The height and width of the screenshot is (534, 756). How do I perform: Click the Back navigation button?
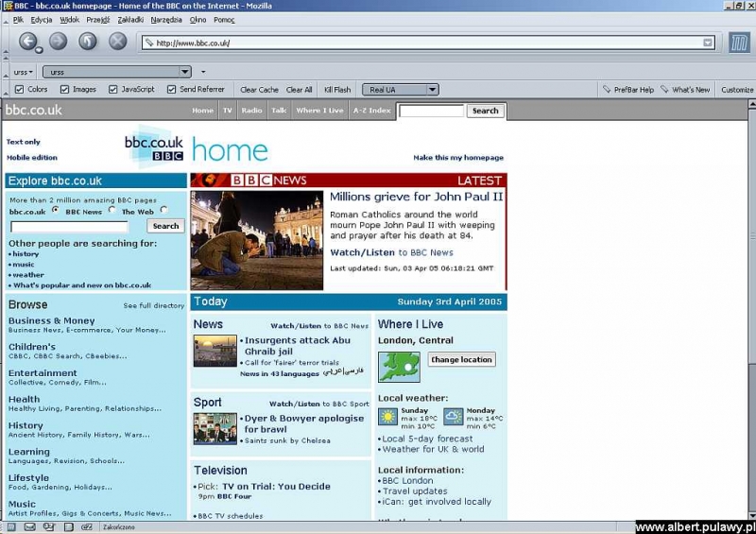tap(27, 41)
